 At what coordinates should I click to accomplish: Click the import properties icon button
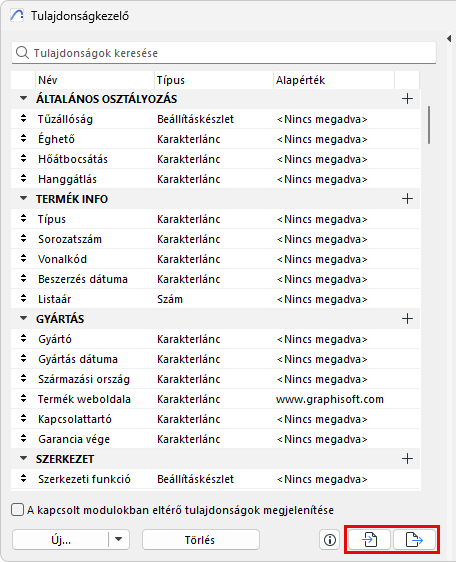[369, 539]
